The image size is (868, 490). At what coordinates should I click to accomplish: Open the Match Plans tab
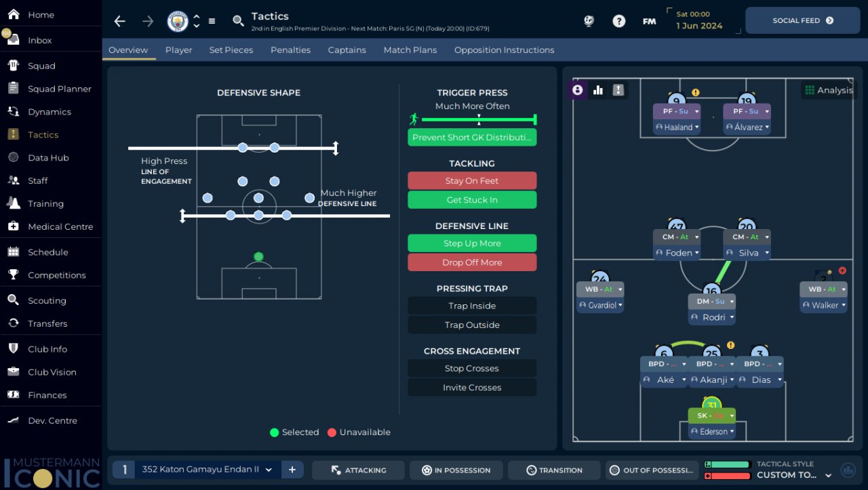410,49
